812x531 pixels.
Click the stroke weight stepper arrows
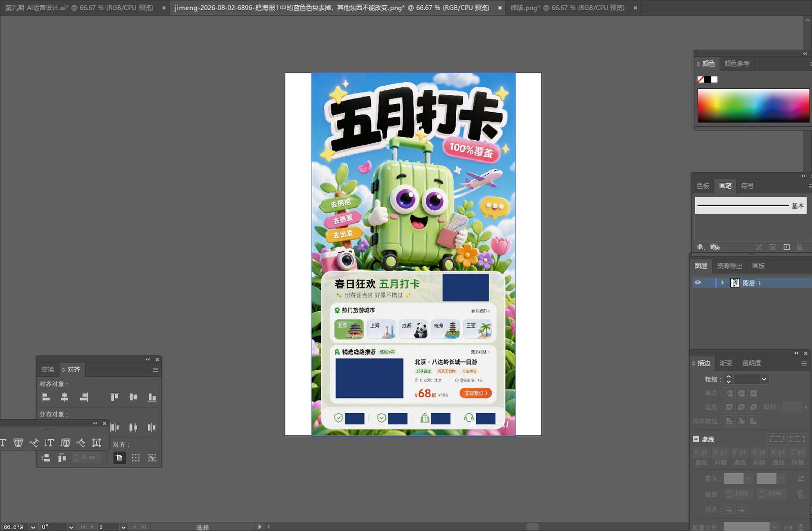(x=728, y=379)
